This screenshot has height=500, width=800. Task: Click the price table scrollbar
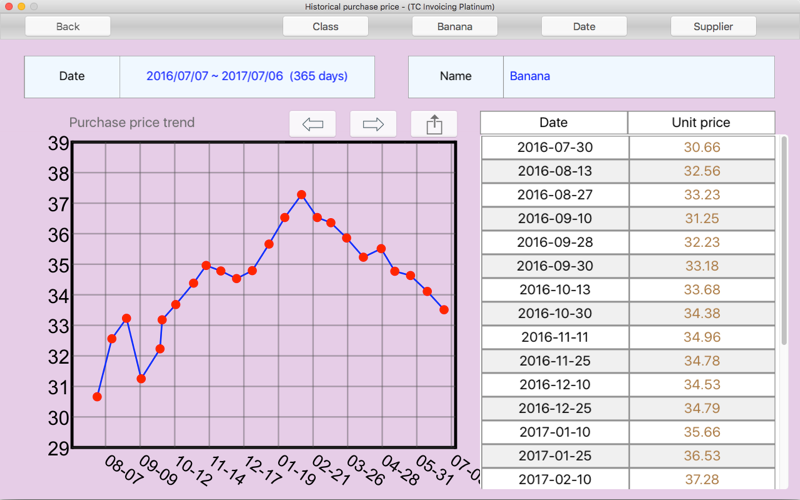(784, 240)
